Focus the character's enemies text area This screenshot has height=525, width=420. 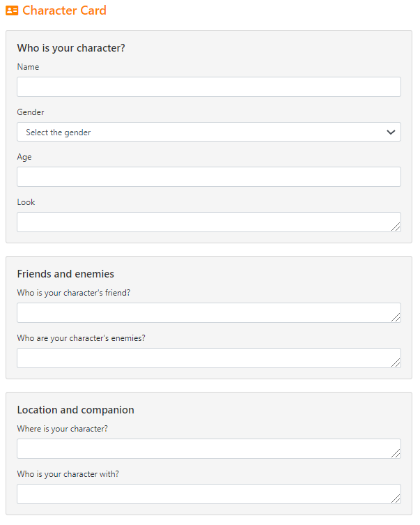click(x=209, y=358)
